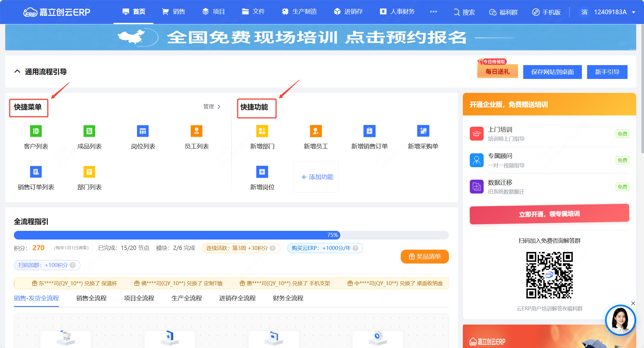Click the 保存网站到桌面 button
This screenshot has width=644, height=348.
coord(552,72)
